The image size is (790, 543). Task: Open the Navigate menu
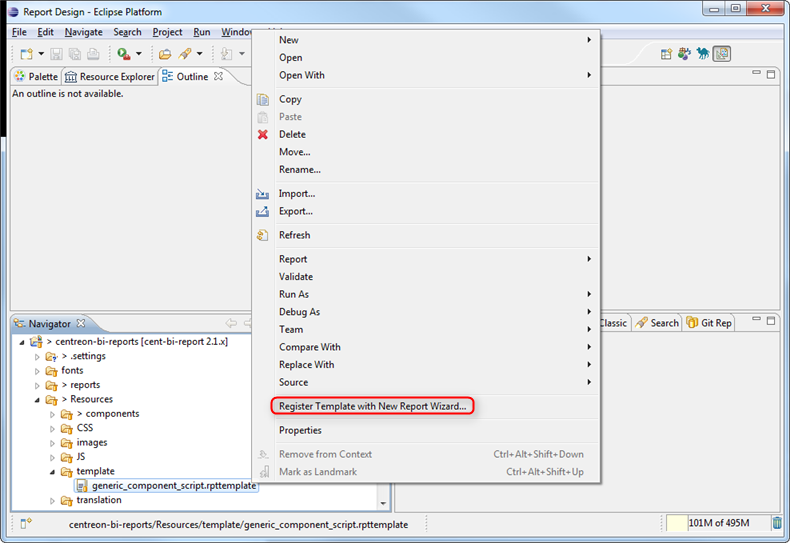coord(84,32)
